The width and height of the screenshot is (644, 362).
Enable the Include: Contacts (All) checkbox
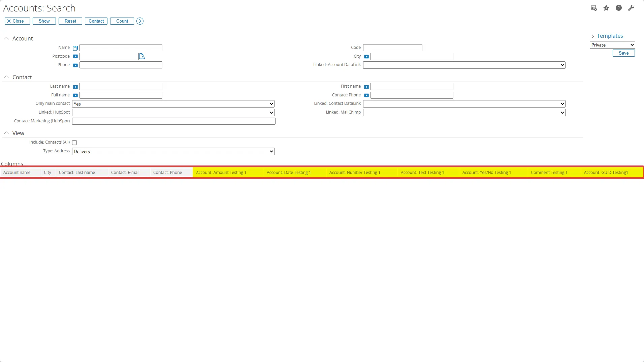coord(74,143)
